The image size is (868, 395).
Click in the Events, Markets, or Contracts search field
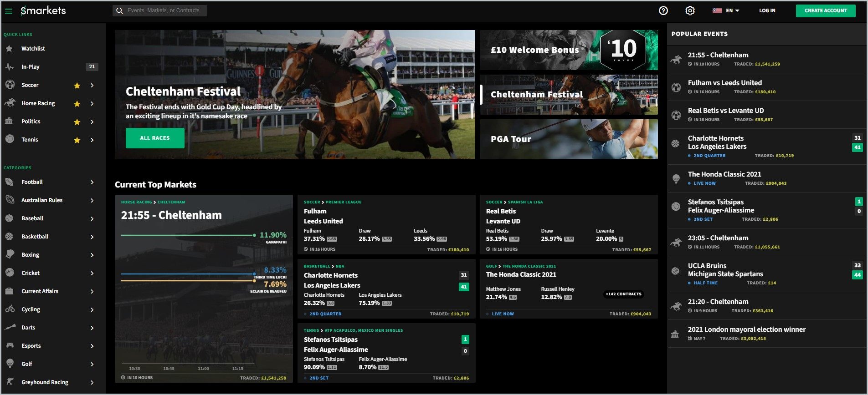click(160, 10)
